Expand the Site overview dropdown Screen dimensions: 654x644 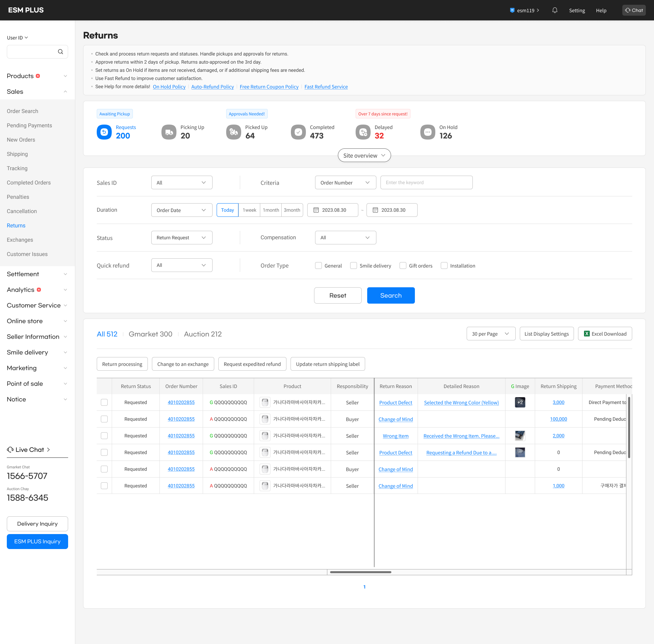364,156
